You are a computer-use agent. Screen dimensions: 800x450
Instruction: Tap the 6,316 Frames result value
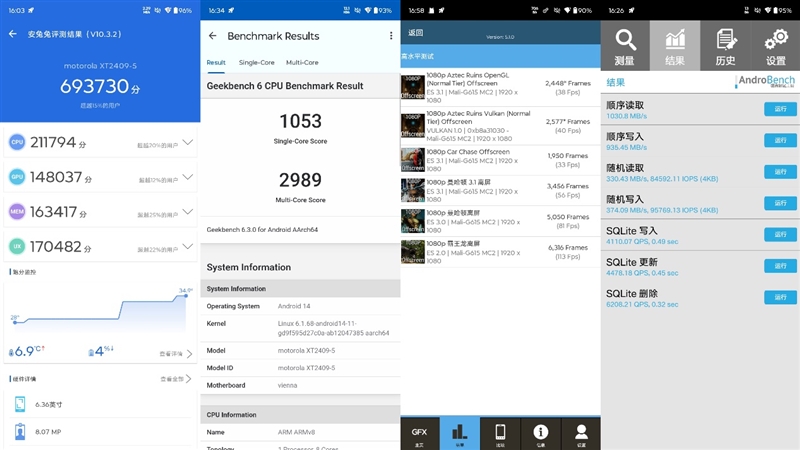pos(567,247)
